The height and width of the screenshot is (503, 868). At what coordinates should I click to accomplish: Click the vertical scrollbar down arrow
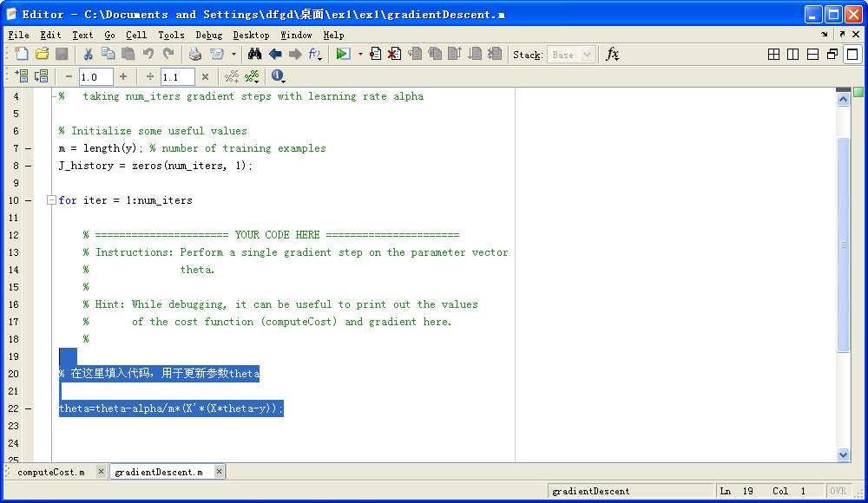(843, 454)
